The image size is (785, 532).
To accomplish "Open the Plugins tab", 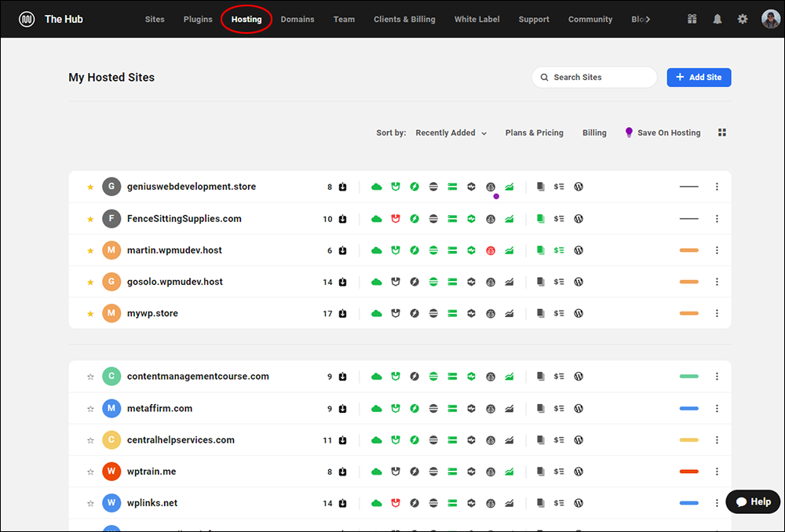I will 198,19.
